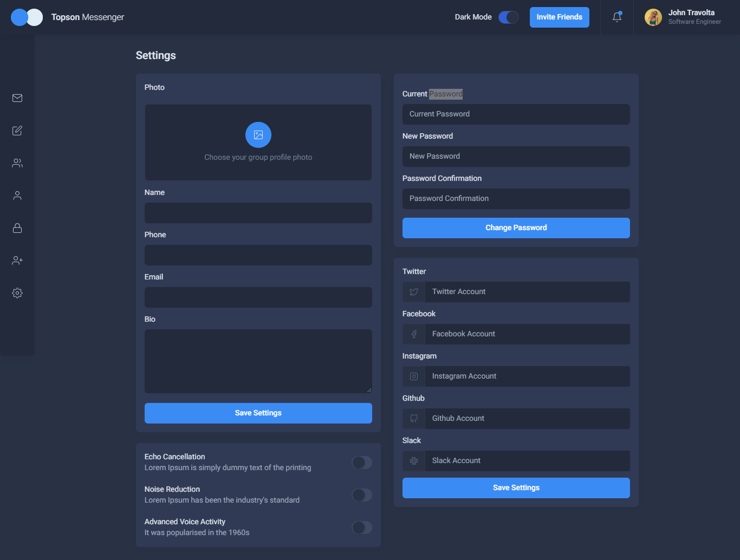Select the single user profile sidebar icon

(17, 196)
